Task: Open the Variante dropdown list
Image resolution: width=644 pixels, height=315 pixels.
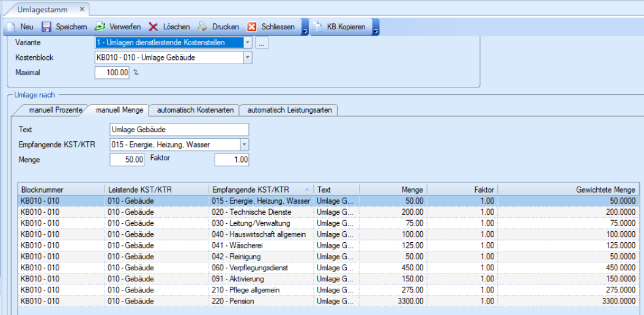Action: (247, 43)
